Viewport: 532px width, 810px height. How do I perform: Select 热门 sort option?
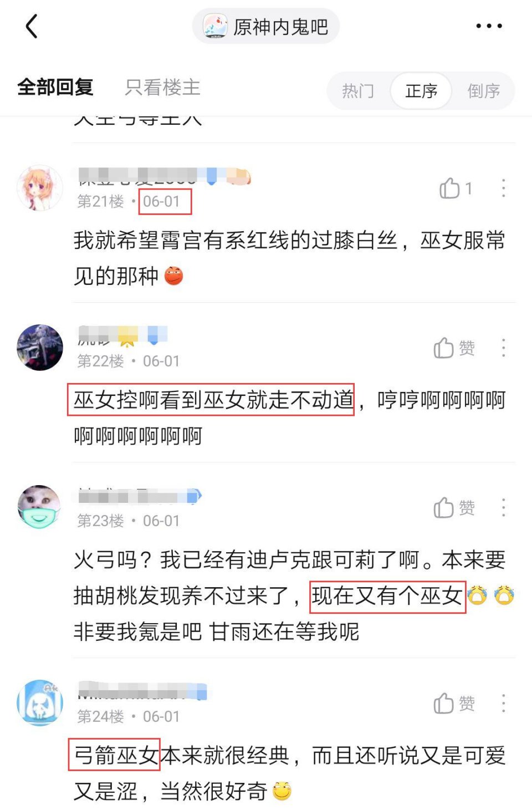point(358,91)
